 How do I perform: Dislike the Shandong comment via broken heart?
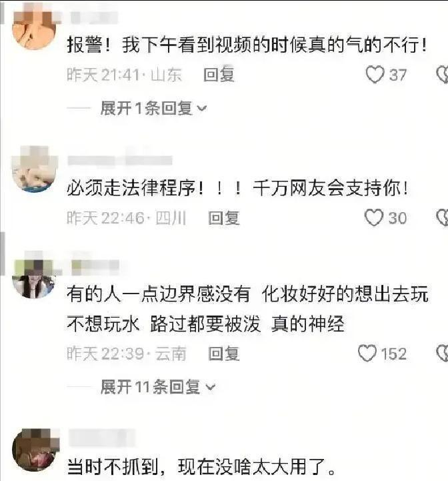(x=442, y=75)
